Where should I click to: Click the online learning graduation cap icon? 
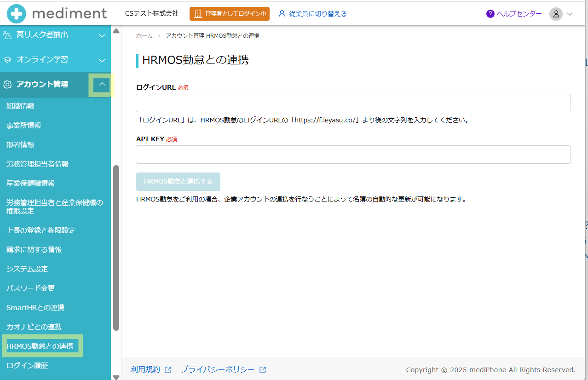[x=7, y=59]
